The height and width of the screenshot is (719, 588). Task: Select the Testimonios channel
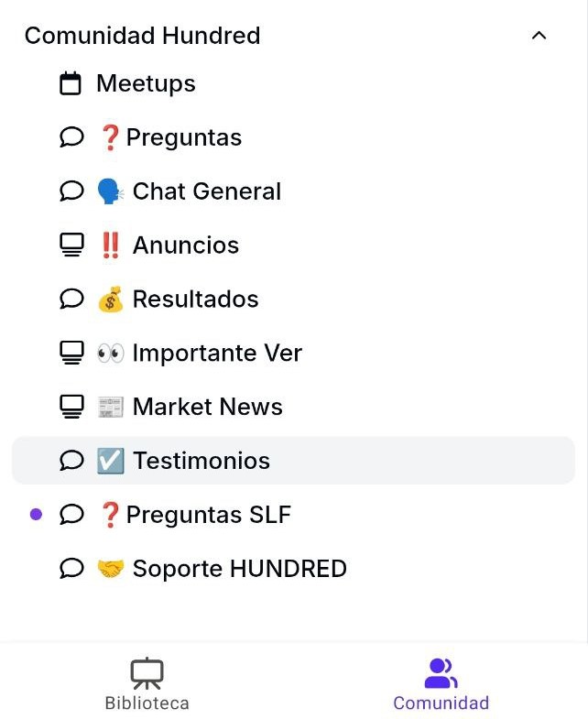click(201, 461)
